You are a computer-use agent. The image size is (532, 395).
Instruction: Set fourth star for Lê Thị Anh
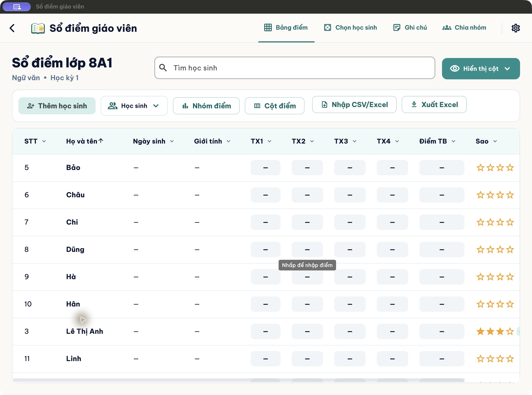point(510,331)
